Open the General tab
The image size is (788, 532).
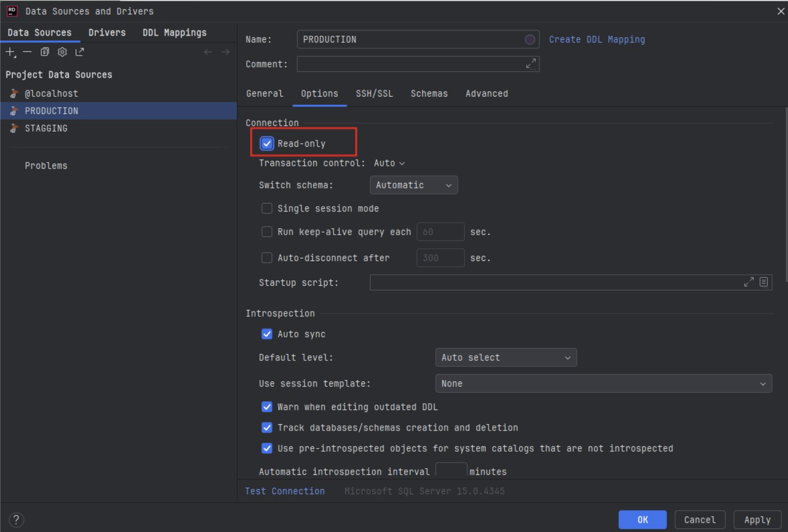(265, 93)
